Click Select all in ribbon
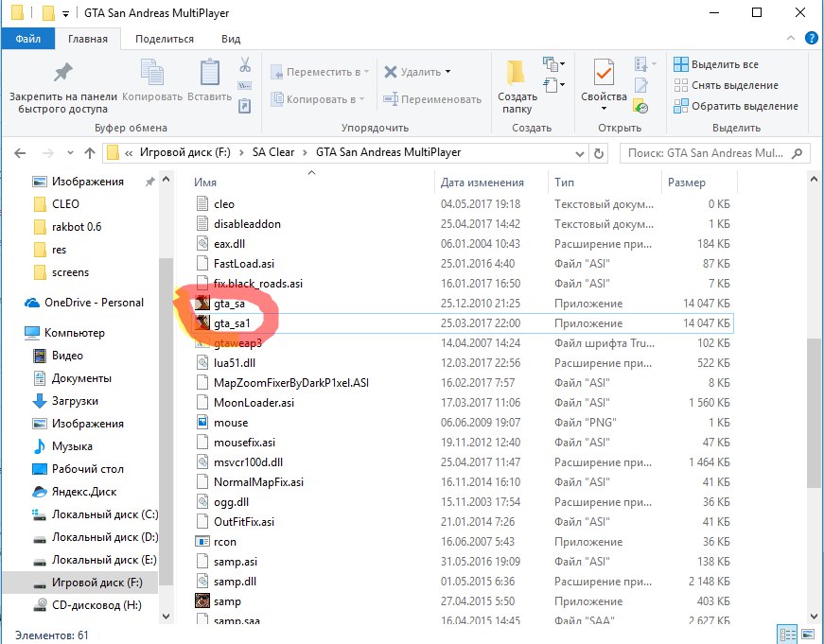 click(x=716, y=64)
